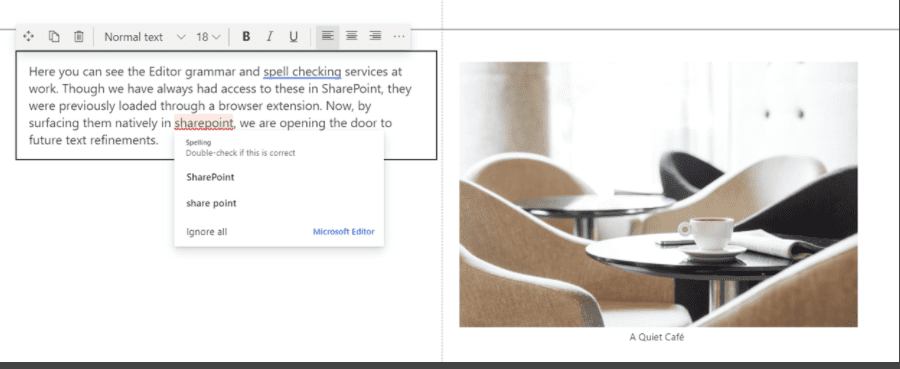Center align the text

coord(351,36)
